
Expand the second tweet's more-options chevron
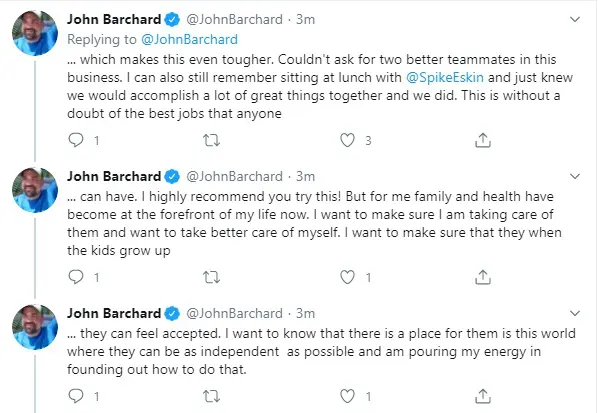click(x=575, y=176)
